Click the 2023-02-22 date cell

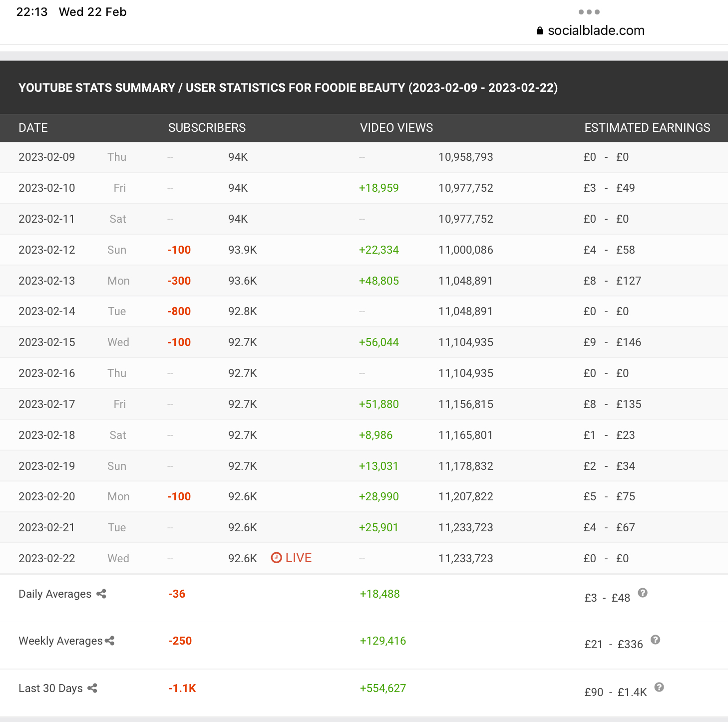pyautogui.click(x=47, y=558)
